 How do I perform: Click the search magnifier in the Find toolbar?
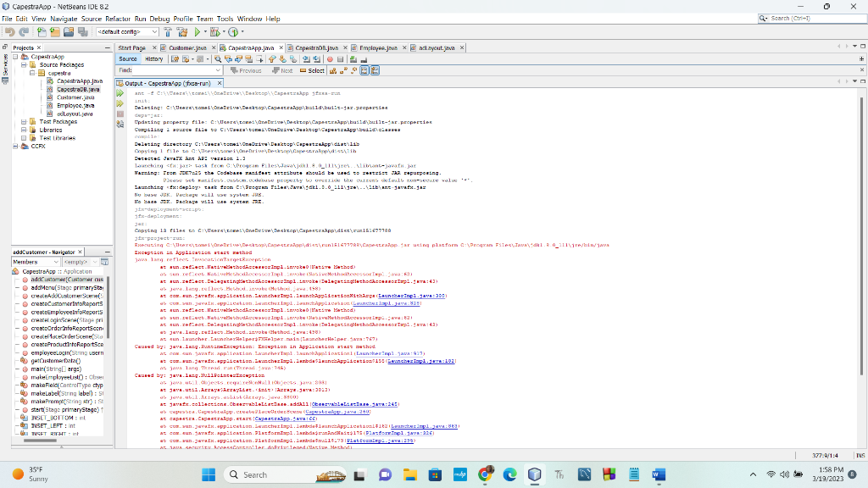point(218,59)
